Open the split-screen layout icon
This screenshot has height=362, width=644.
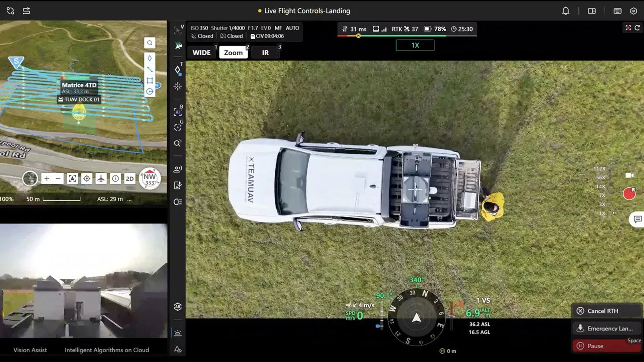point(592,11)
